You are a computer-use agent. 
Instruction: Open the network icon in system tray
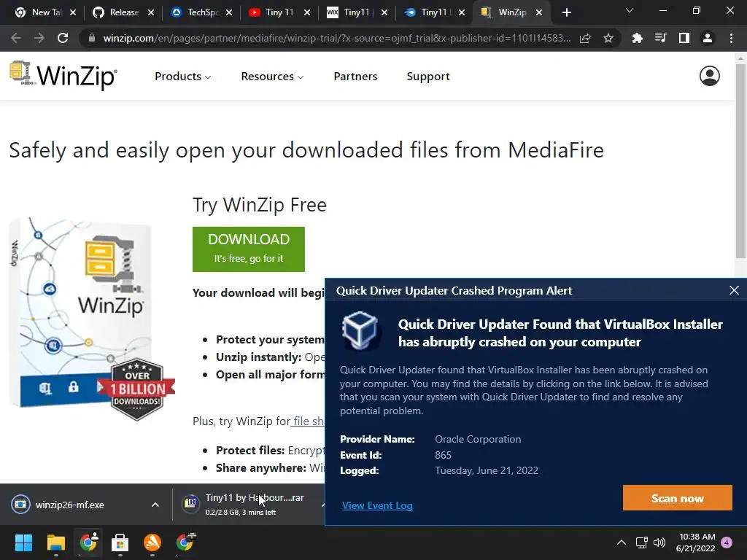point(641,542)
